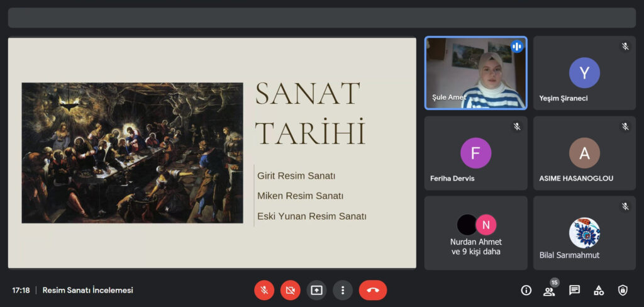Open the three-dot more options menu
Viewport: 644px width, 307px height.
pyautogui.click(x=343, y=290)
